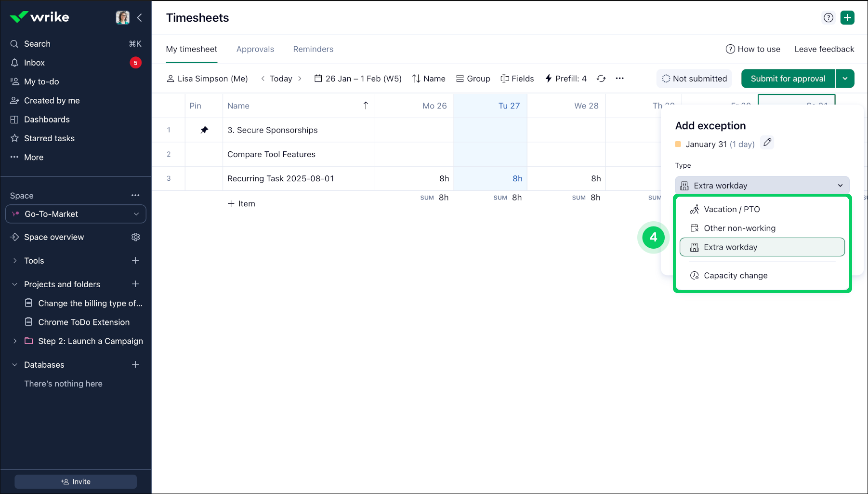Click the Submit for approval button
868x494 pixels.
[788, 79]
